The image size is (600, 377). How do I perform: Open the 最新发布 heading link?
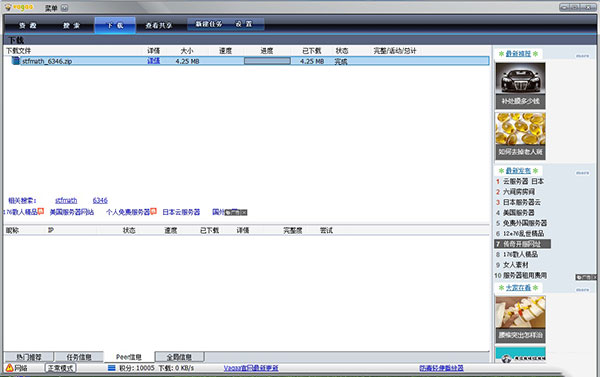518,170
